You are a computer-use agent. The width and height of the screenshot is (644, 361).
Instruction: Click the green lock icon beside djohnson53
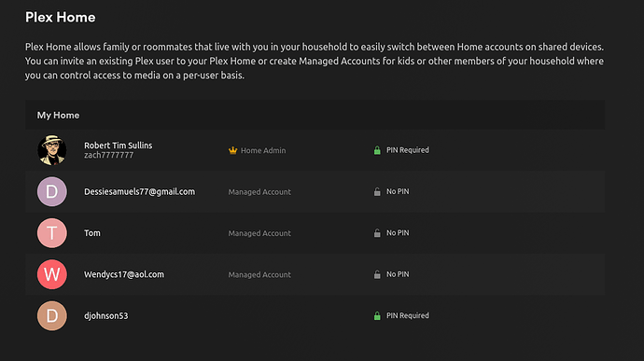377,316
